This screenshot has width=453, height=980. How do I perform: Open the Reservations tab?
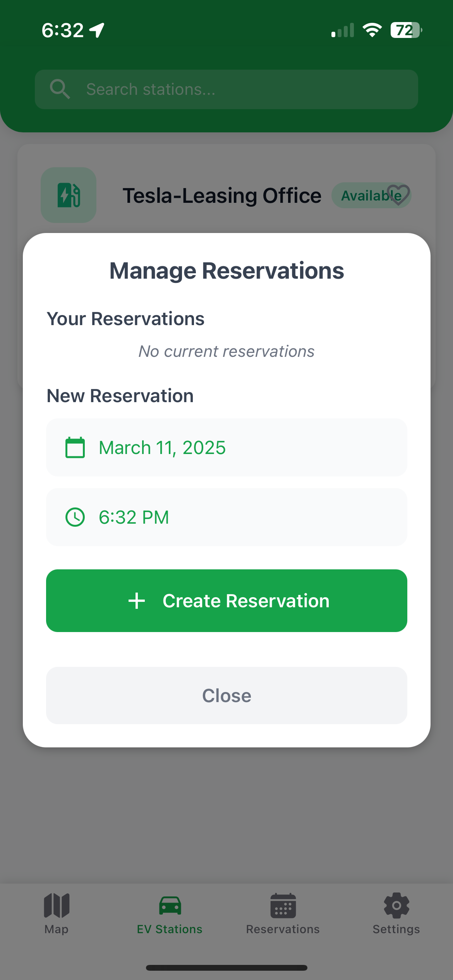(x=283, y=913)
